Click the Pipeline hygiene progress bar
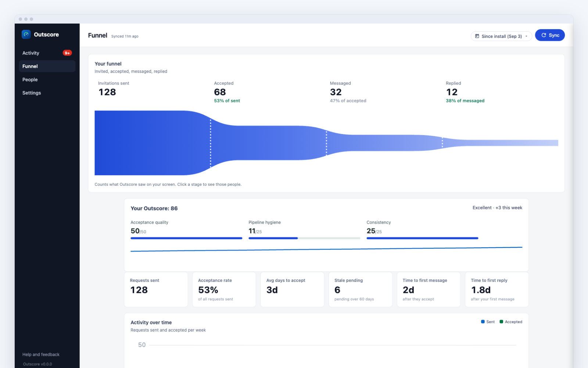 point(304,238)
